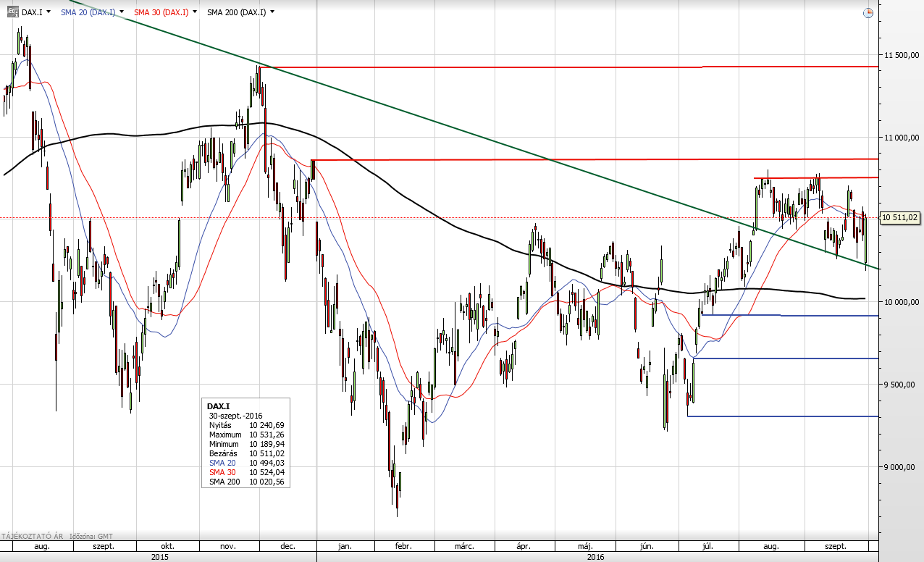Click the delayed data clock icon

pyautogui.click(x=868, y=12)
